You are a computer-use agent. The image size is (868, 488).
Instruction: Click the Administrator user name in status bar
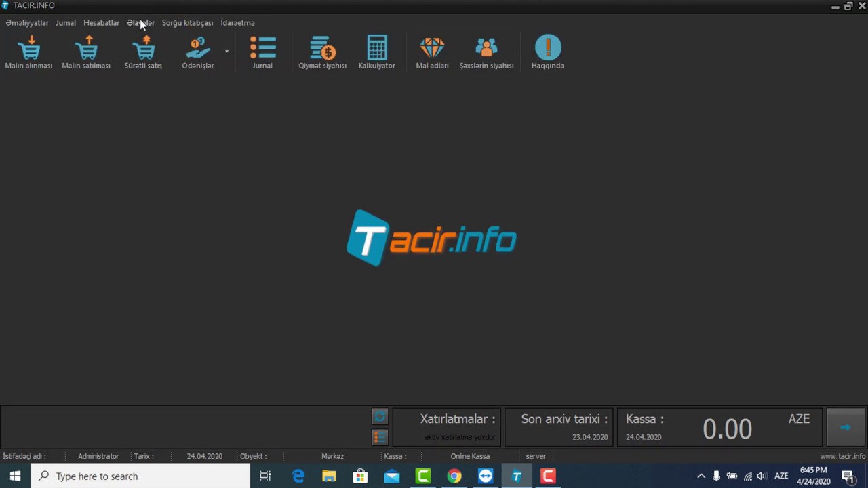point(98,456)
